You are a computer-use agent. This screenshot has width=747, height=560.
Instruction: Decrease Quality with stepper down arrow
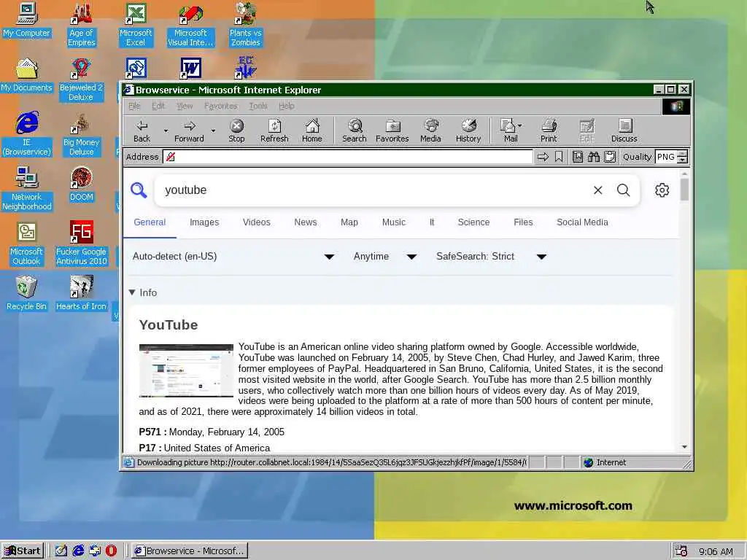[682, 160]
